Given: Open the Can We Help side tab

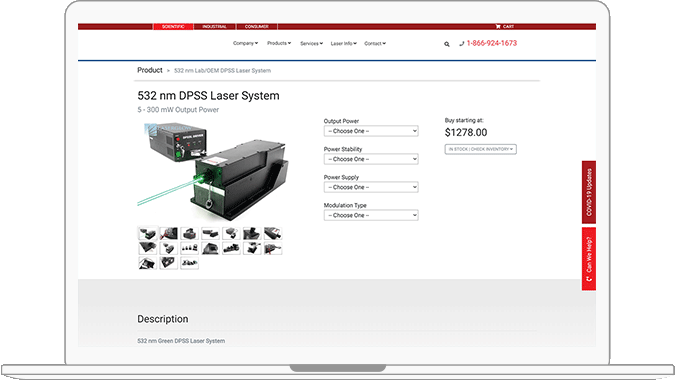Looking at the screenshot, I should (x=589, y=259).
